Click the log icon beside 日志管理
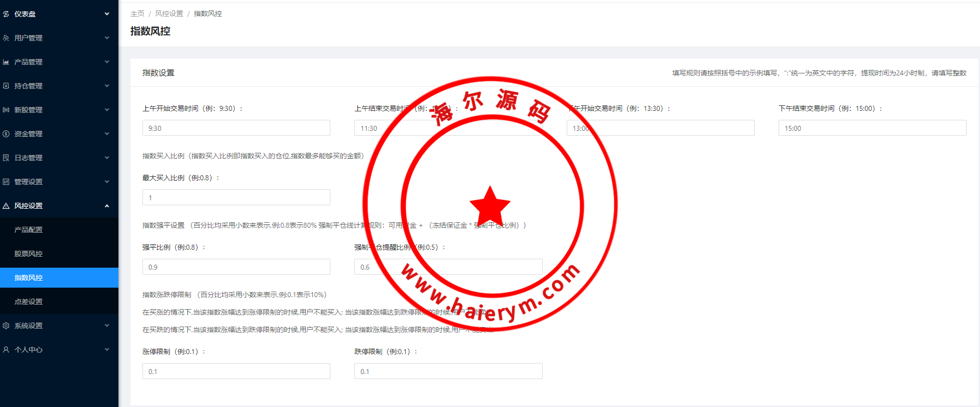Screen dimensions: 980x407 (x=6, y=158)
